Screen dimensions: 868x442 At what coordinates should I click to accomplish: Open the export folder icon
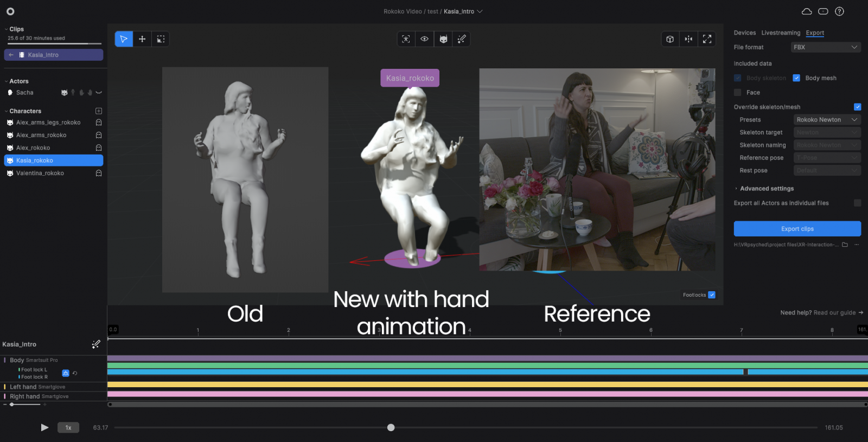pos(845,245)
